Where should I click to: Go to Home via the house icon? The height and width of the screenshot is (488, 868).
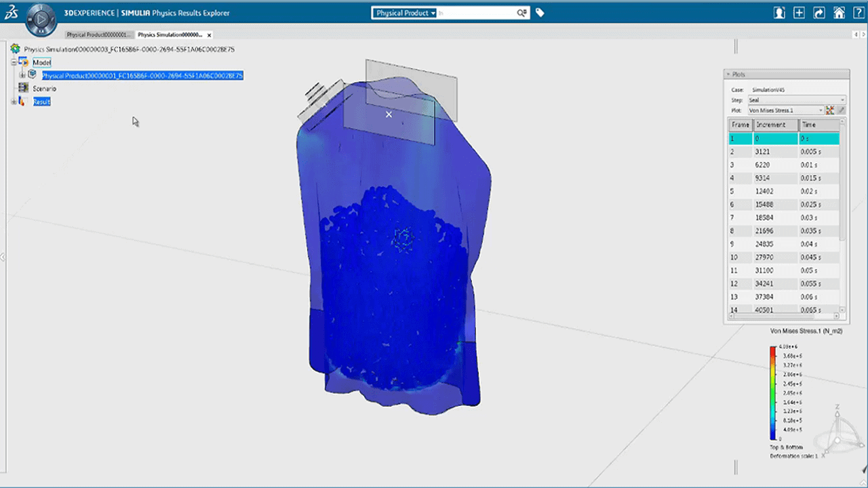(839, 13)
